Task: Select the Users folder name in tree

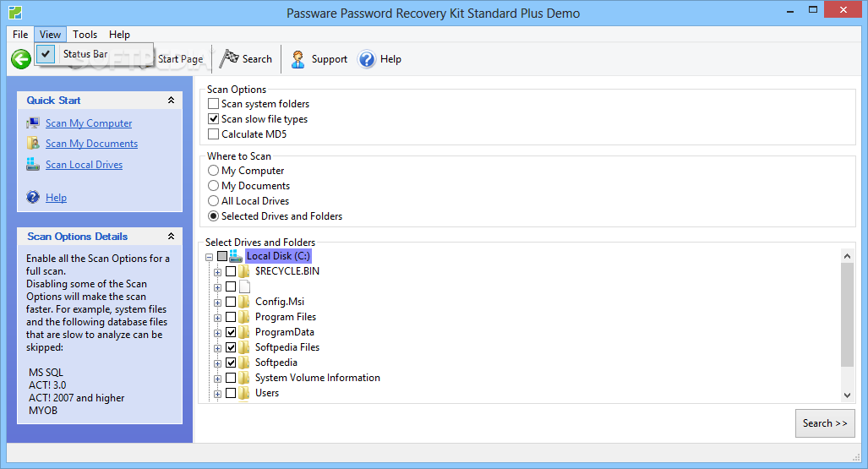Action: click(x=267, y=393)
